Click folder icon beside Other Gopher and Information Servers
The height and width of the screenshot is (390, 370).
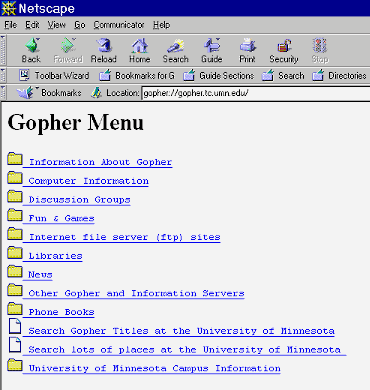[15, 290]
